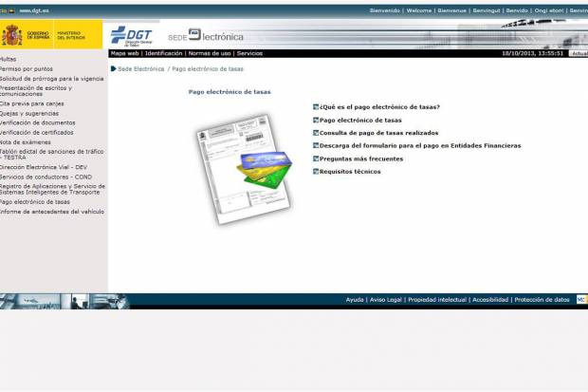Open Normas de uso menu item
The width and height of the screenshot is (588, 392).
[x=210, y=53]
